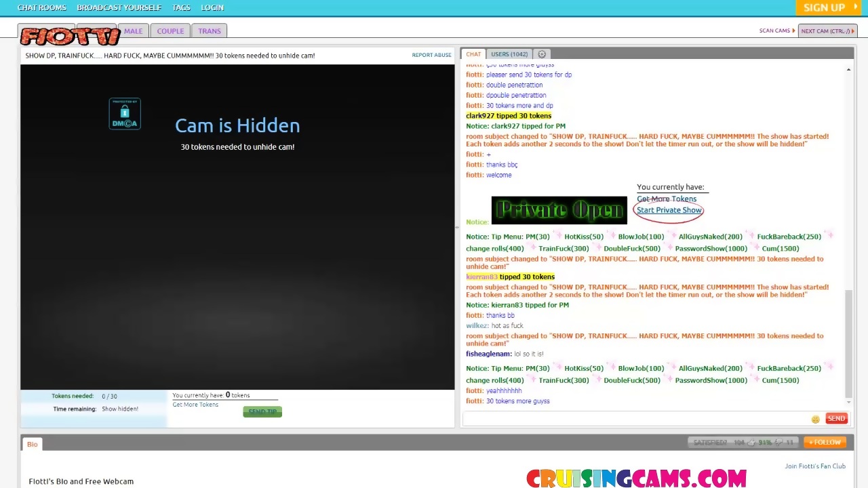Open Join Flotti's Fan Club link
Image resolution: width=868 pixels, height=488 pixels.
click(815, 466)
